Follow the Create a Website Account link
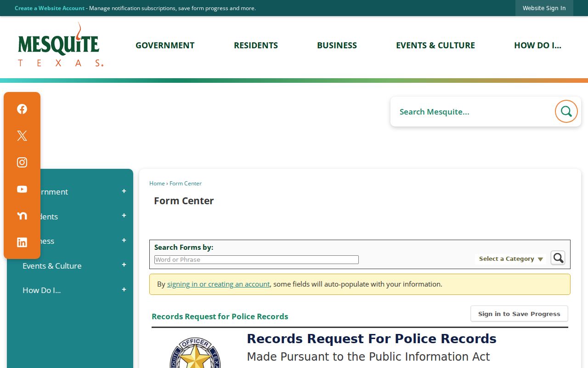The width and height of the screenshot is (588, 368). [x=50, y=8]
